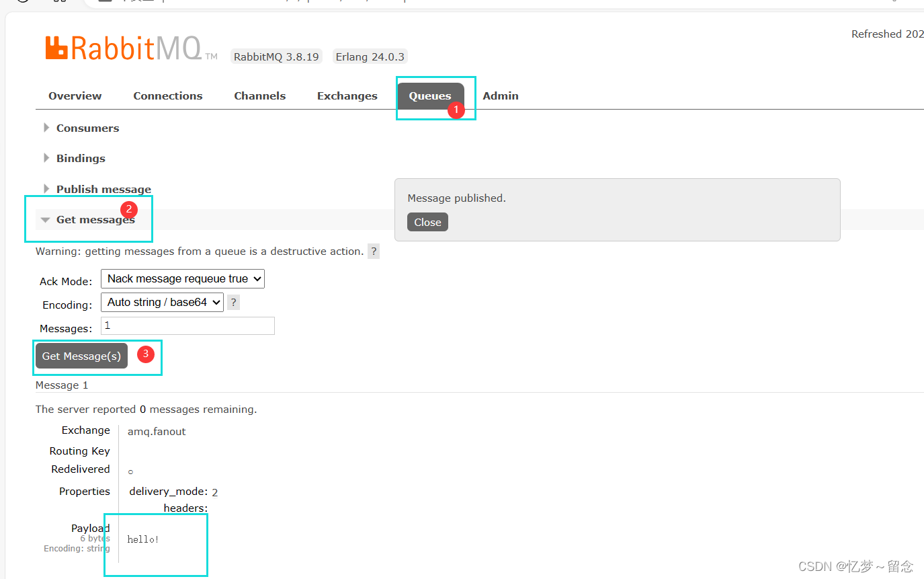Close the Message published notification
This screenshot has height=579, width=924.
pos(427,222)
